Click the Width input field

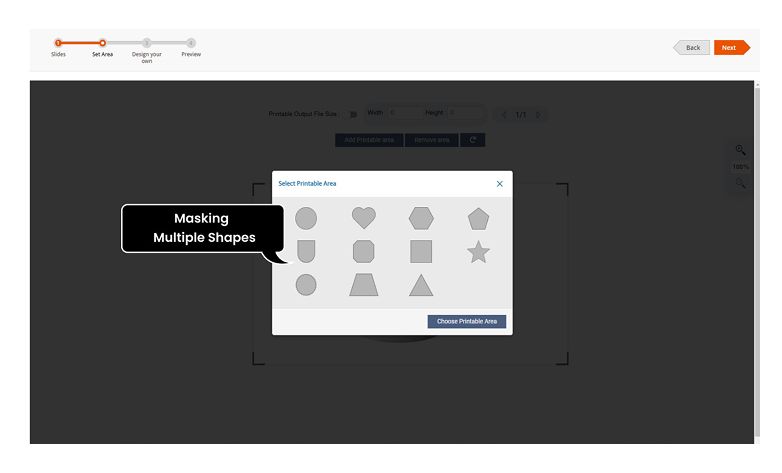(404, 113)
